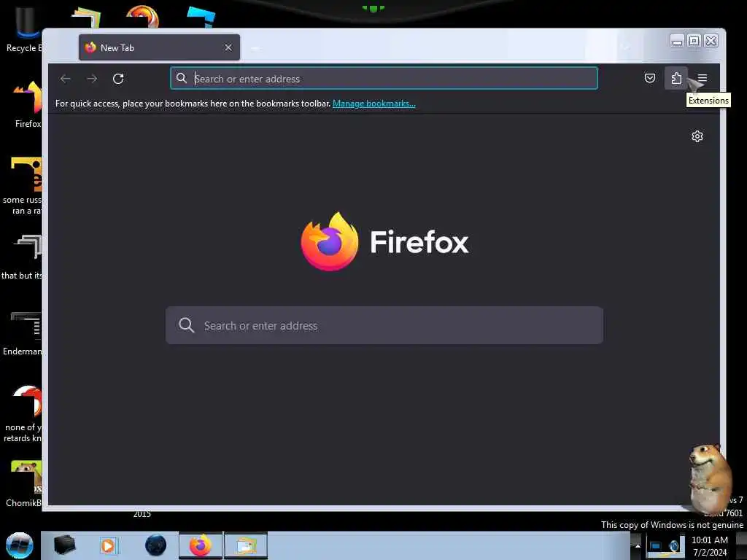Minimize the Firefox window
Viewport: 747px width, 560px height.
(677, 41)
